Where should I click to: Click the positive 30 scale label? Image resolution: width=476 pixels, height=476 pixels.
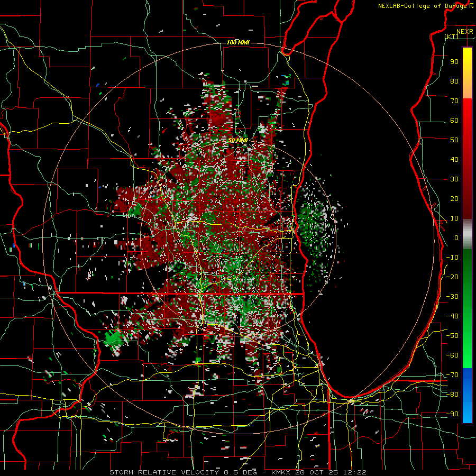point(454,179)
